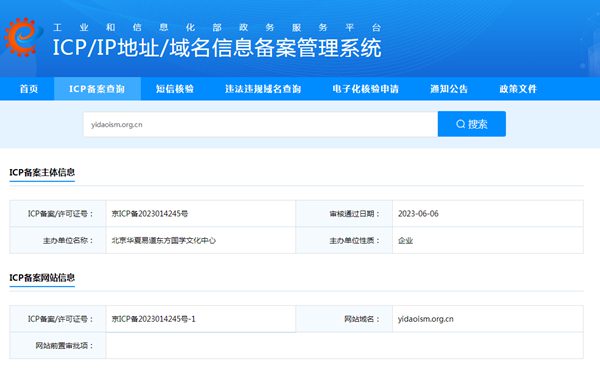Click organizer name 北京华夏易道东方国学文化中心
Viewport: 600px width, 369px height.
coord(164,240)
